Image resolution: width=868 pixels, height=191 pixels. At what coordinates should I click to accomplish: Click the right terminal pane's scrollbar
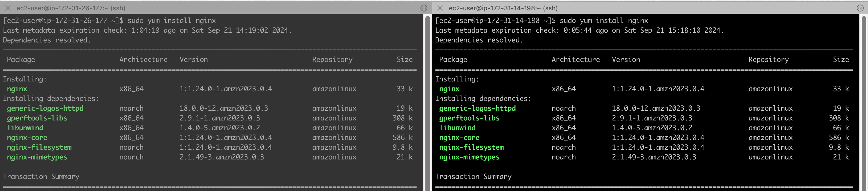[x=864, y=101]
